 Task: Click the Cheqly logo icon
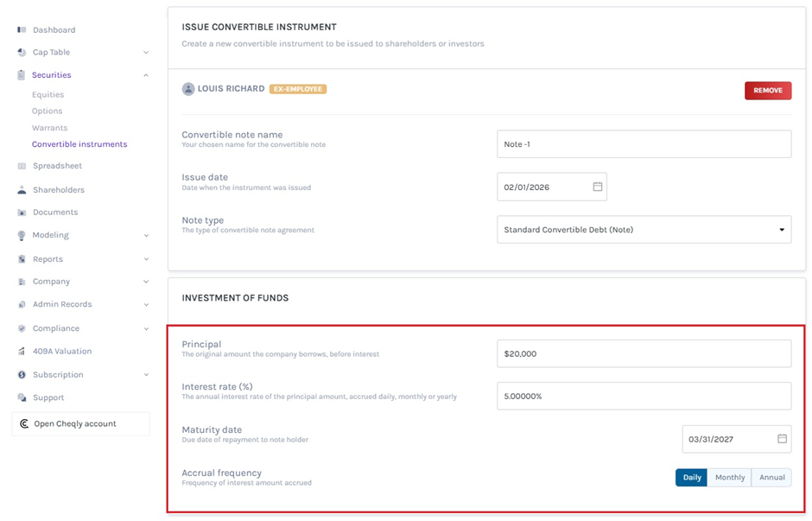click(24, 424)
